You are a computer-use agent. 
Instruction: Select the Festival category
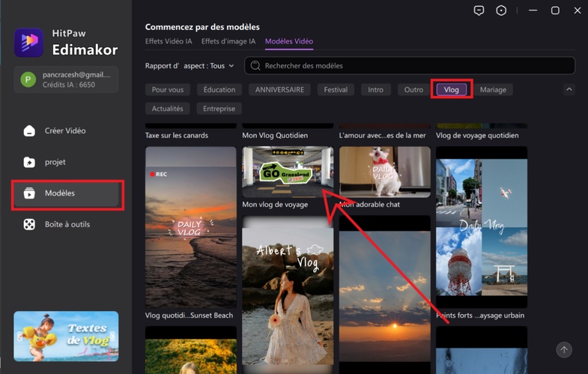pyautogui.click(x=336, y=90)
